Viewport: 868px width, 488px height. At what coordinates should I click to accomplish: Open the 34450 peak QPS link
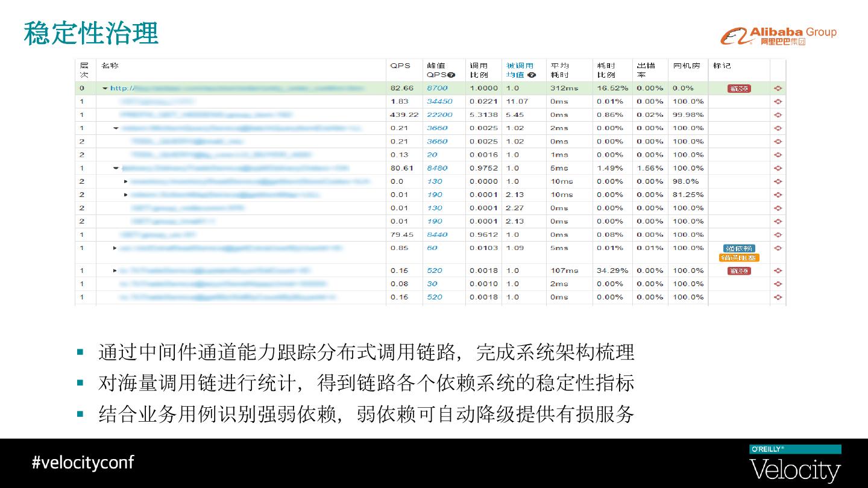(439, 102)
